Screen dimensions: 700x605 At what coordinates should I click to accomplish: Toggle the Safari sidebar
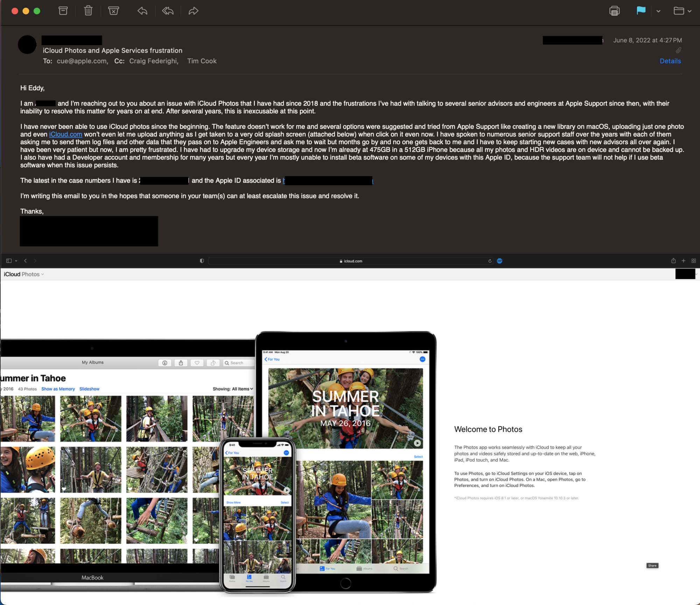pyautogui.click(x=9, y=260)
